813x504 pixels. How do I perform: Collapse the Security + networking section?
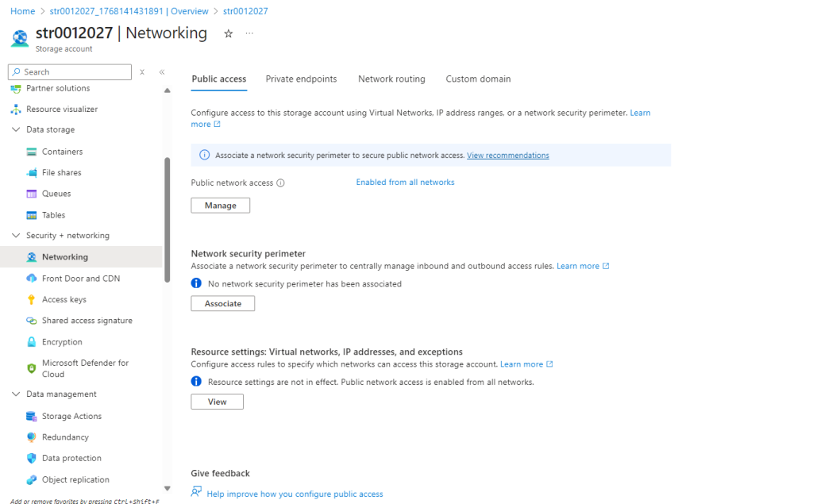click(x=16, y=236)
